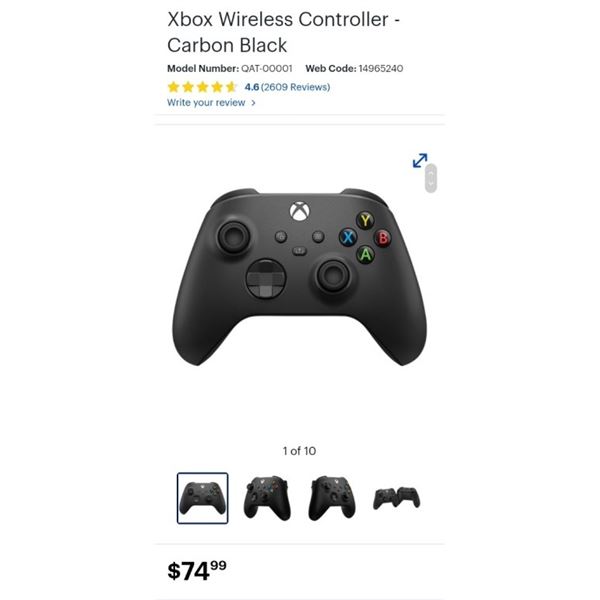
Task: Click the red B button on the controller image
Action: [x=383, y=238]
